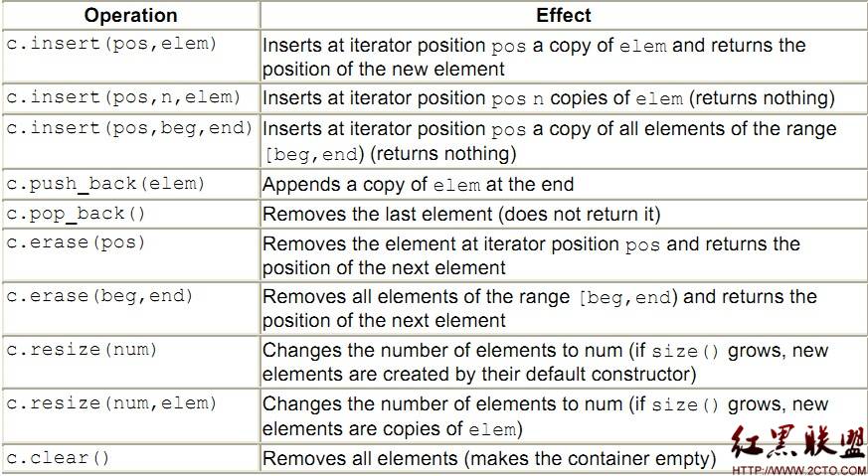Screen dimensions: 868x476
Task: Click the c.resize(num,elem) cell
Action: 130,414
